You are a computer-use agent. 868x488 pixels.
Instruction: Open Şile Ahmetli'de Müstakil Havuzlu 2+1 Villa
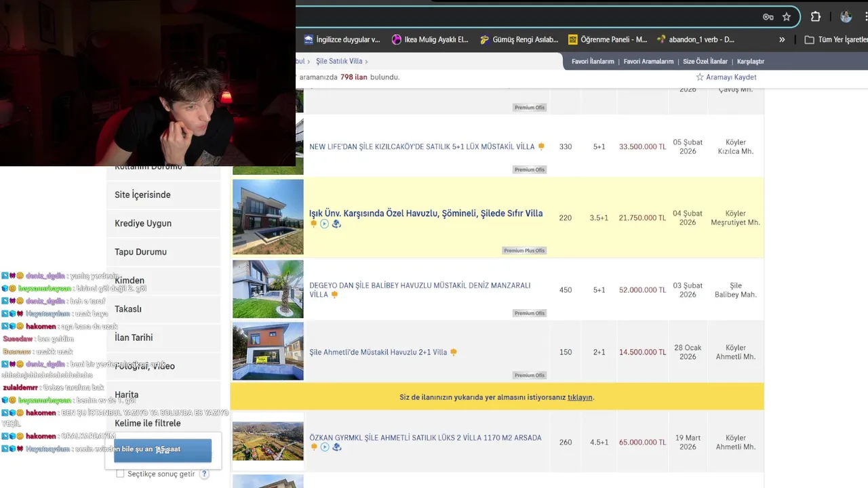378,352
